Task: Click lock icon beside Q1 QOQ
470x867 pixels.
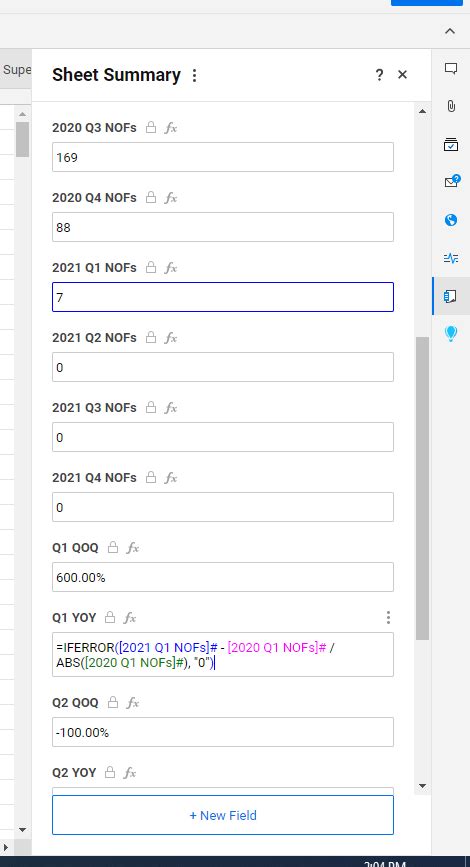Action: [x=113, y=547]
